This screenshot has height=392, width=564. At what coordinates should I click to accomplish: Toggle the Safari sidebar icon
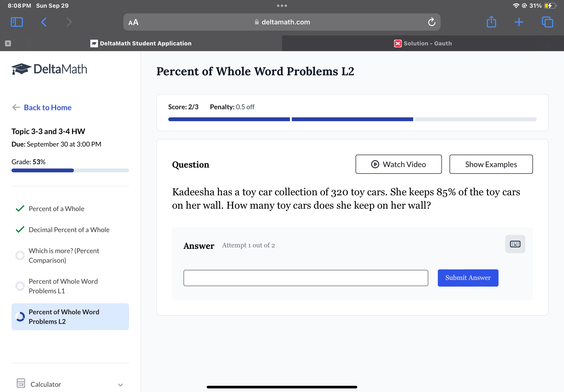coord(17,22)
